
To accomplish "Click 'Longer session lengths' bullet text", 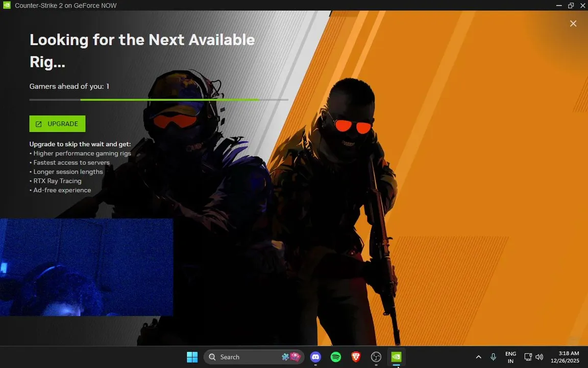I will coord(68,172).
